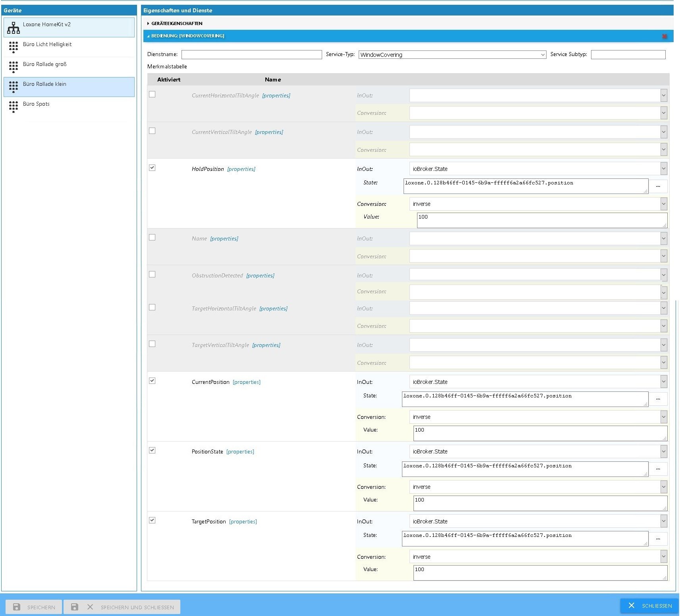Open properties link for Name characteristic
This screenshot has width=680, height=616.
224,238
